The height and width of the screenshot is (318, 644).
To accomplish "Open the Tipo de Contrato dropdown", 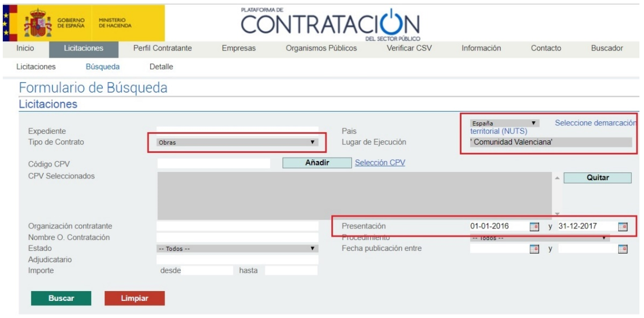I will pyautogui.click(x=237, y=142).
